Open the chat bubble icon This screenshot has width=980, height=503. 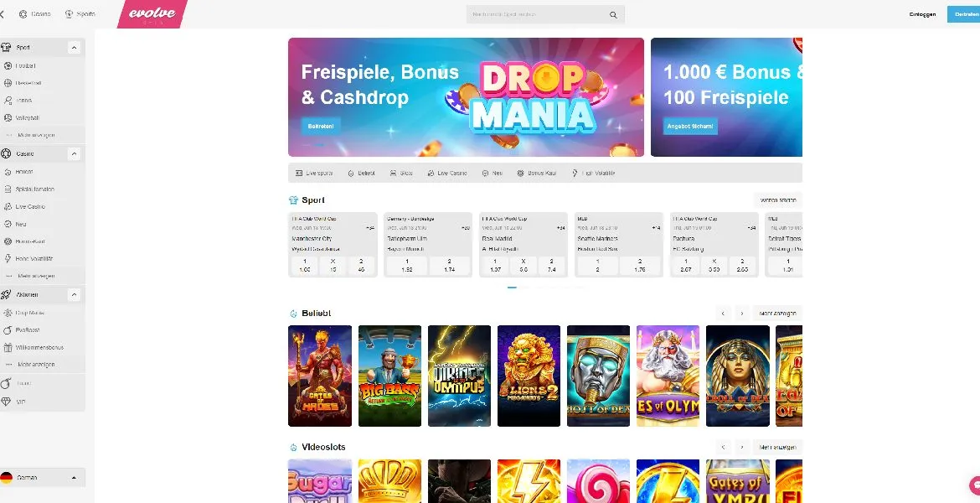coord(974,485)
